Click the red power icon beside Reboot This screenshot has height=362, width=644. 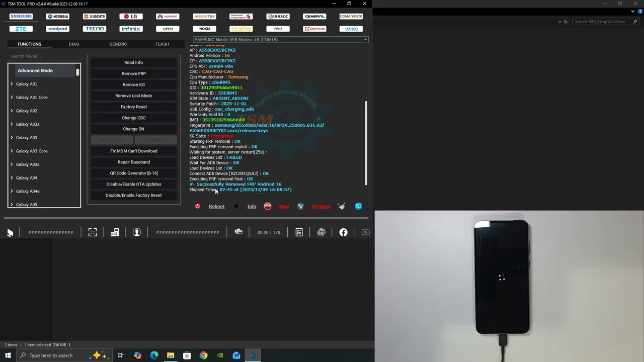coord(197,206)
